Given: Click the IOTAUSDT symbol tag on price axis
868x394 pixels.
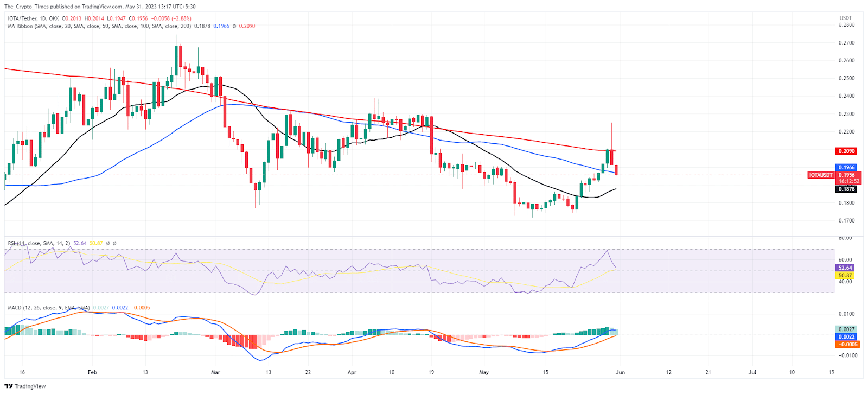Looking at the screenshot, I should pyautogui.click(x=821, y=175).
